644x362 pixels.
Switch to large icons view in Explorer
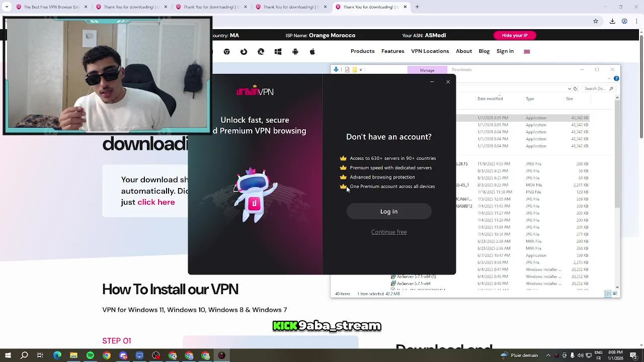(615, 294)
